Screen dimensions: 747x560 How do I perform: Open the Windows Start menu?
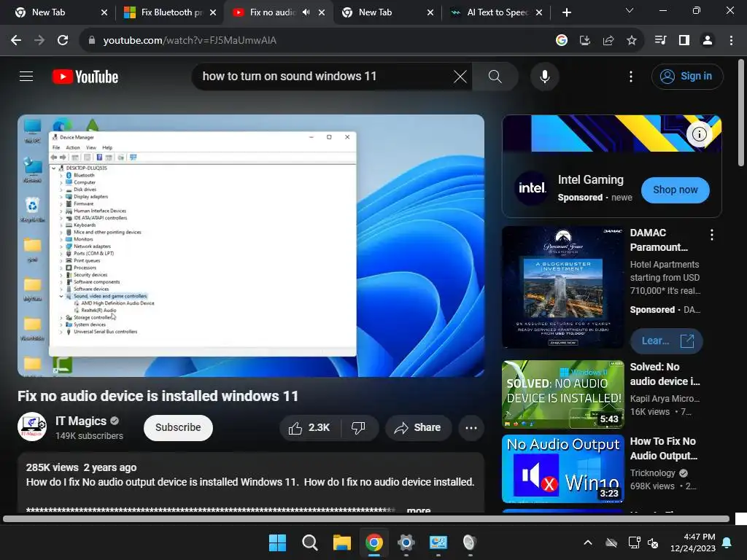[277, 542]
